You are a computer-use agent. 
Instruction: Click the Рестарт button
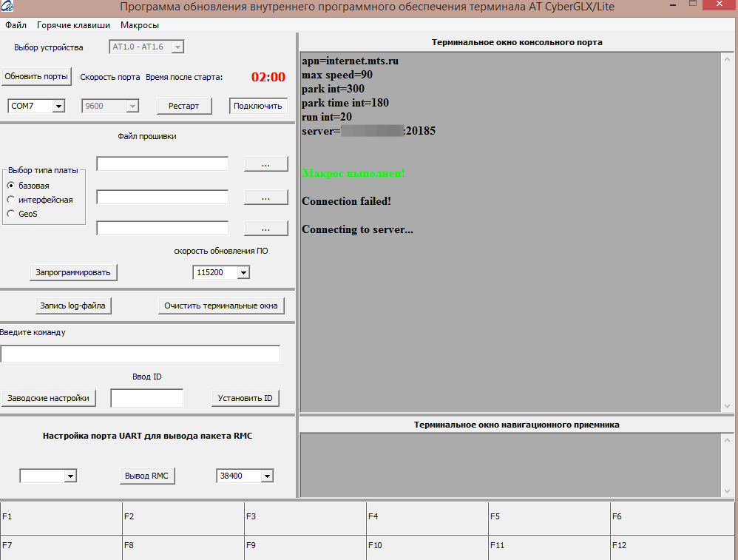[183, 106]
